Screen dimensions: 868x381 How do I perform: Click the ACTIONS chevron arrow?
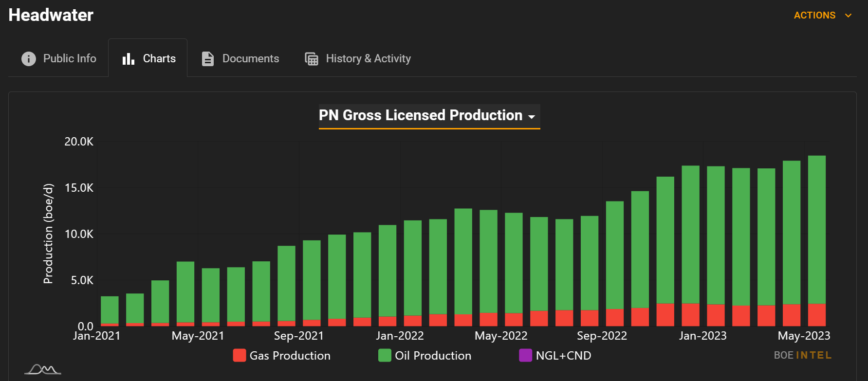pyautogui.click(x=849, y=16)
